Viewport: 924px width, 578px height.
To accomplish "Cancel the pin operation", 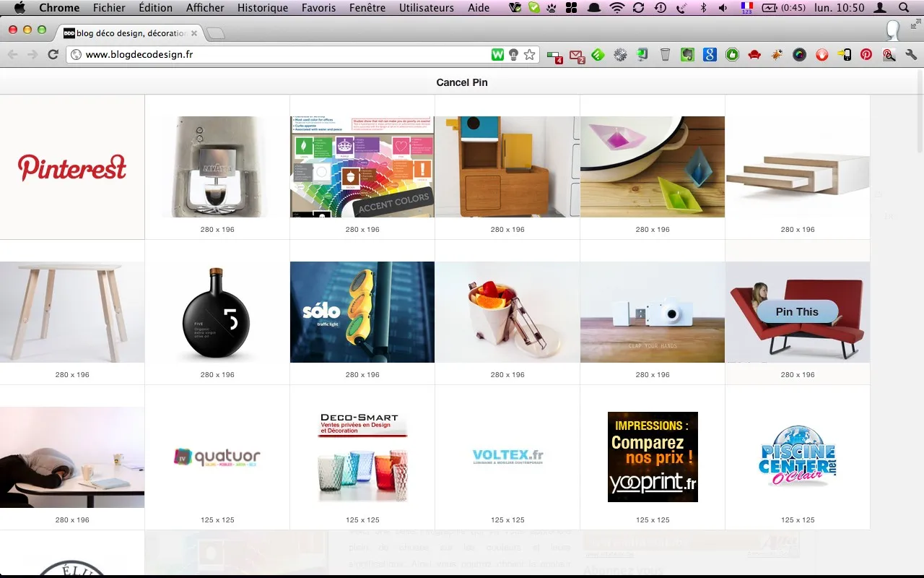I will coord(462,82).
